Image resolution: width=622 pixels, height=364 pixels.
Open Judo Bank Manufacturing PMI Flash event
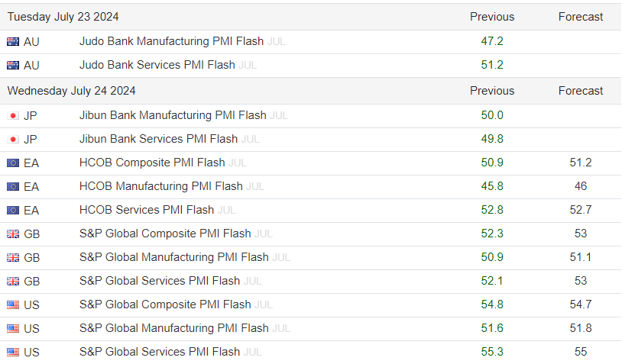171,42
